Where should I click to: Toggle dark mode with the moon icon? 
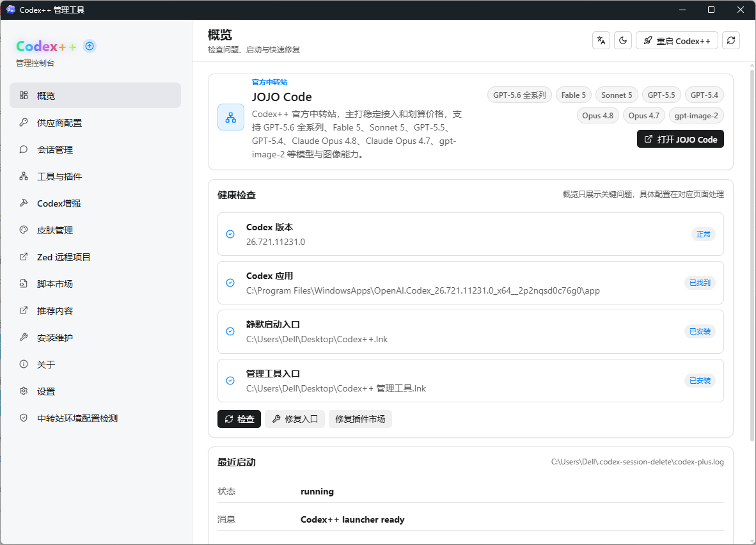(x=623, y=40)
